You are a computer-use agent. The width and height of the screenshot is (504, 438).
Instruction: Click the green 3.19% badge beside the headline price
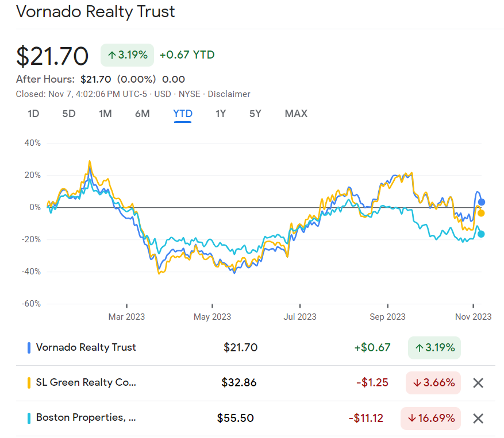pyautogui.click(x=127, y=55)
